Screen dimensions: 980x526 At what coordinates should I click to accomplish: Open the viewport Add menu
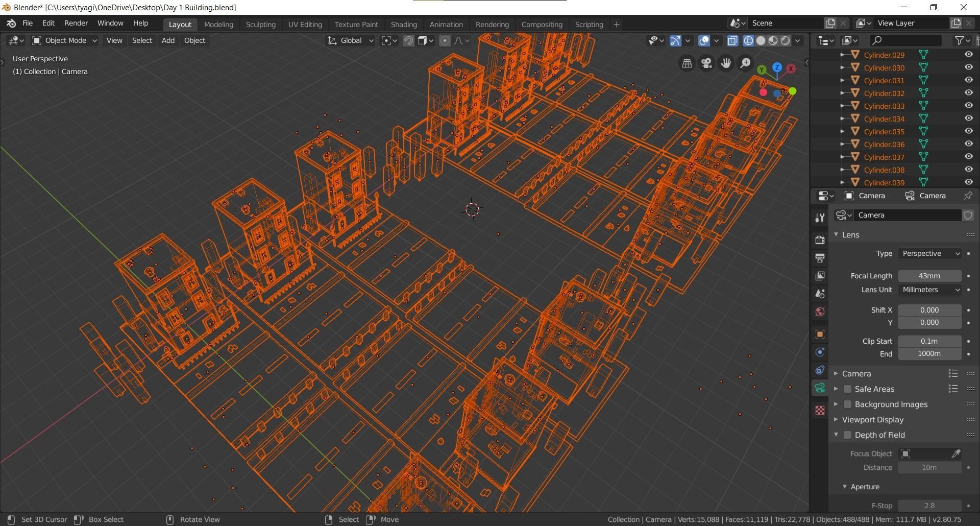(x=168, y=40)
